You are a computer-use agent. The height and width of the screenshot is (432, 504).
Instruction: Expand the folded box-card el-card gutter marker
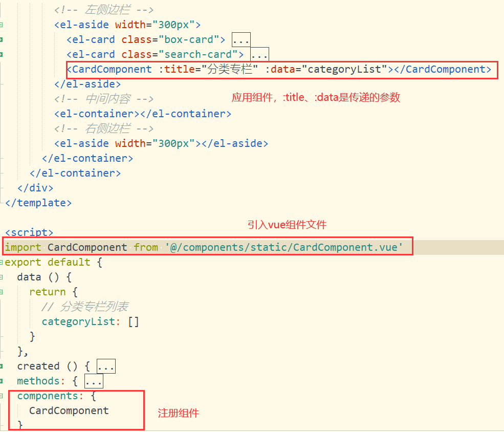coord(2,39)
